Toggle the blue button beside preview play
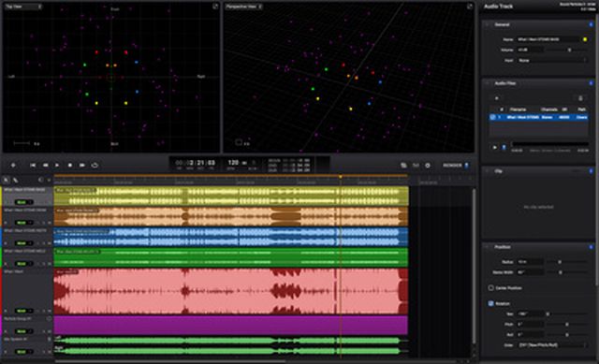 (504, 147)
